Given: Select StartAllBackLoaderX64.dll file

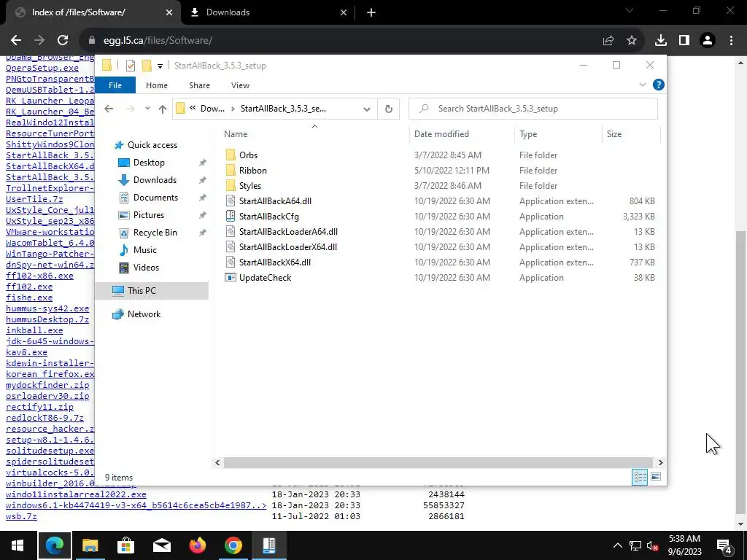Looking at the screenshot, I should tap(287, 246).
